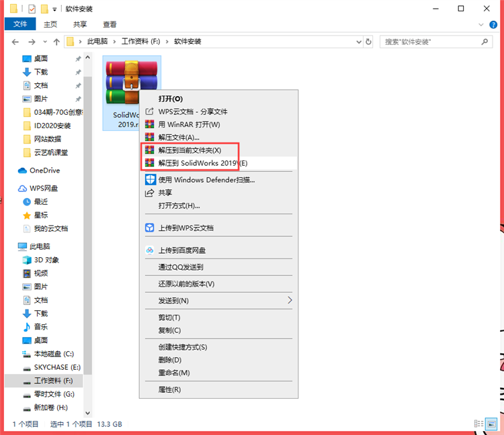Go forward with the right arrow button
This screenshot has width=504, height=435.
[x=32, y=42]
